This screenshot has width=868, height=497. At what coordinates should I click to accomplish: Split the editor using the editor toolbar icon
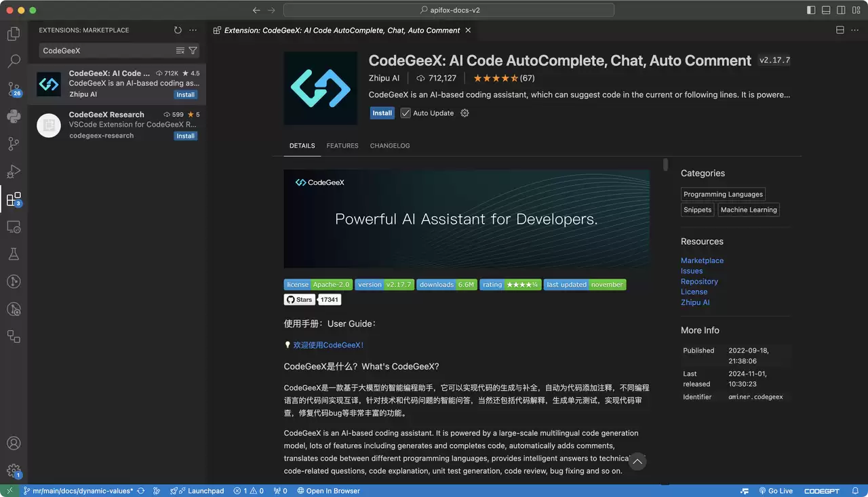click(840, 31)
